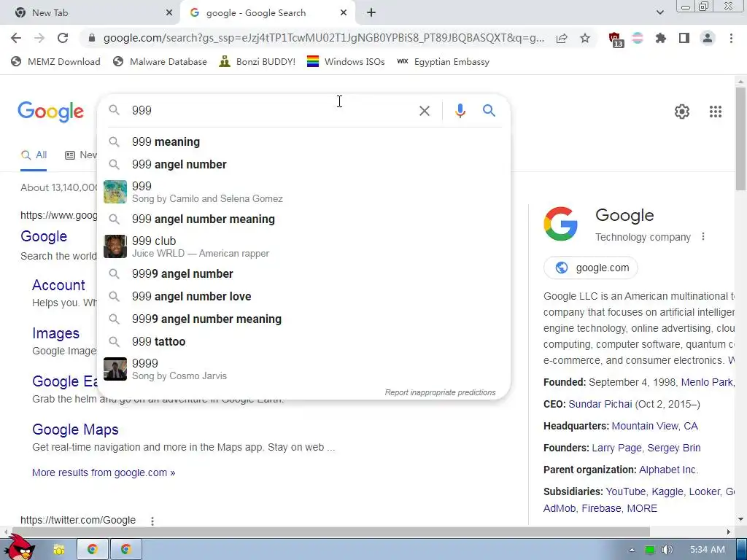Open Google search settings gear
The height and width of the screenshot is (560, 747).
[682, 112]
